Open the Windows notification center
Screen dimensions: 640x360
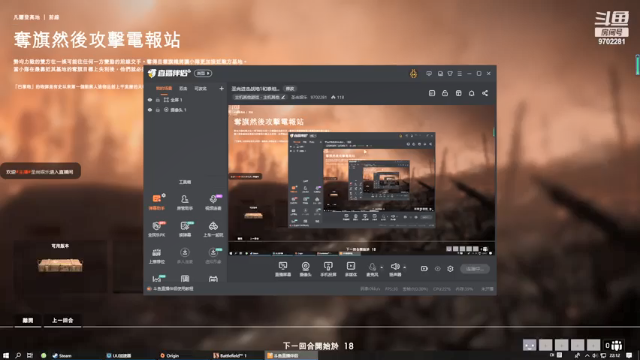629,356
